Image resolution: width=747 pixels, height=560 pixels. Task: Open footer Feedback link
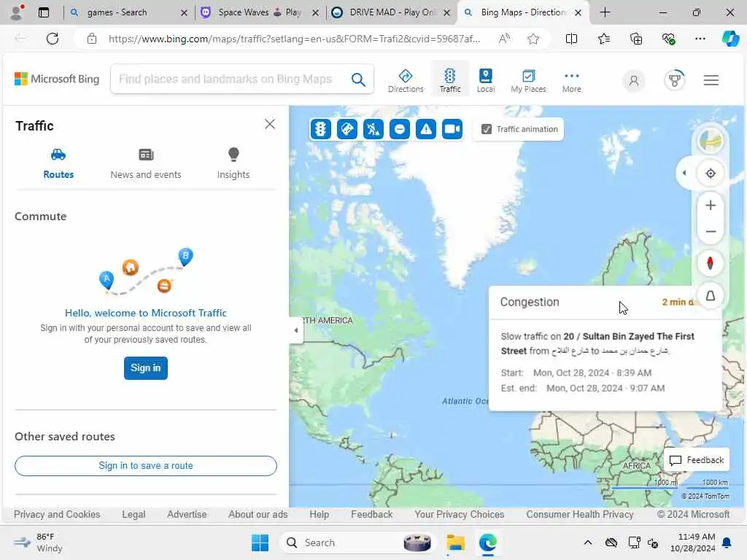(371, 514)
